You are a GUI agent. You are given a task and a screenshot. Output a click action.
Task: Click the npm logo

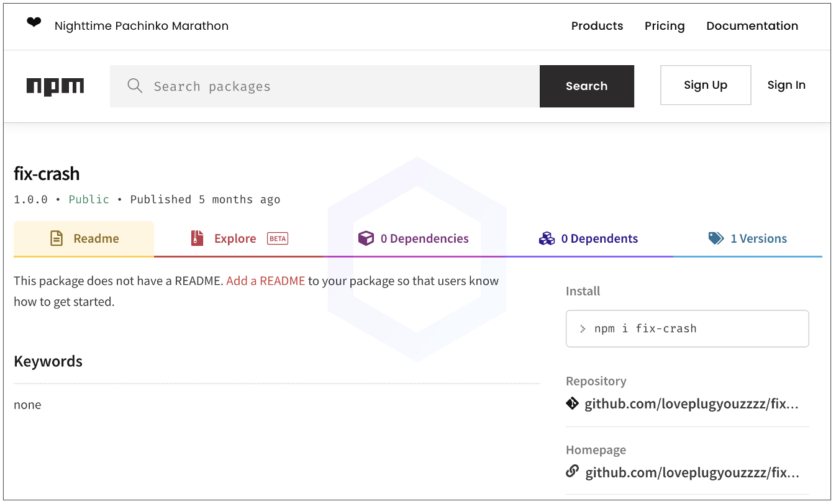coord(55,86)
